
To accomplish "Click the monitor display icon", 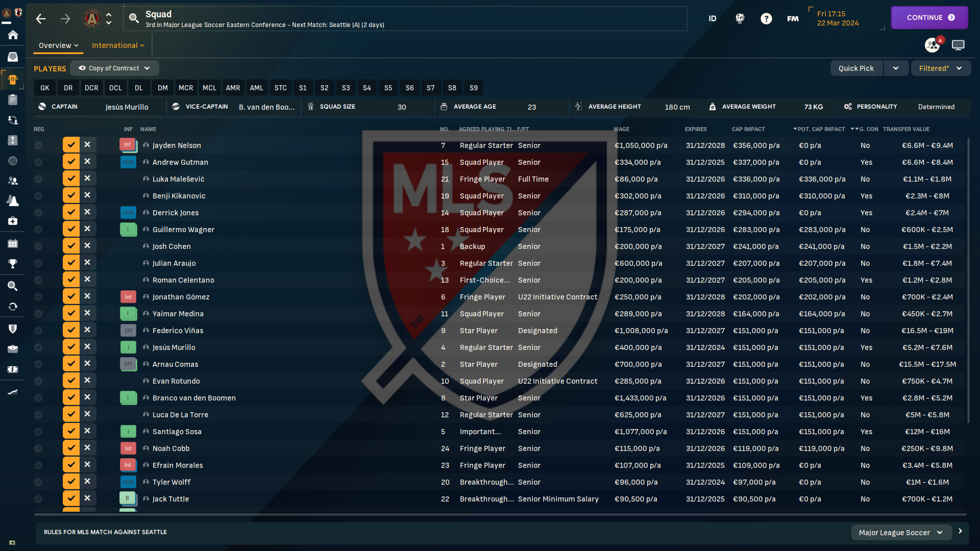I will click(958, 45).
